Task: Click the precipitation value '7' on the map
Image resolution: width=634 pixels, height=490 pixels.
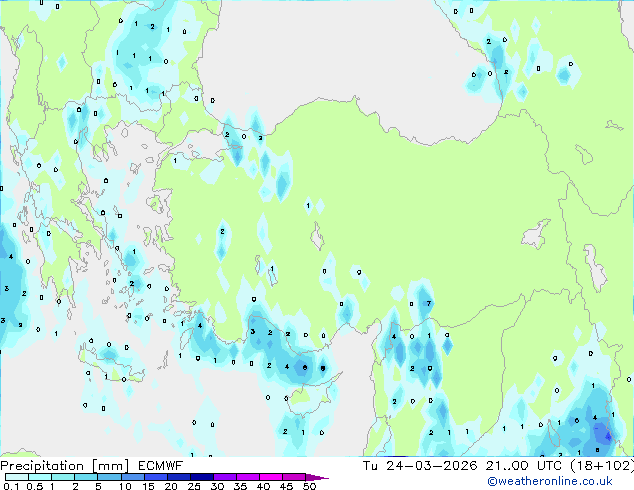Action: click(429, 303)
